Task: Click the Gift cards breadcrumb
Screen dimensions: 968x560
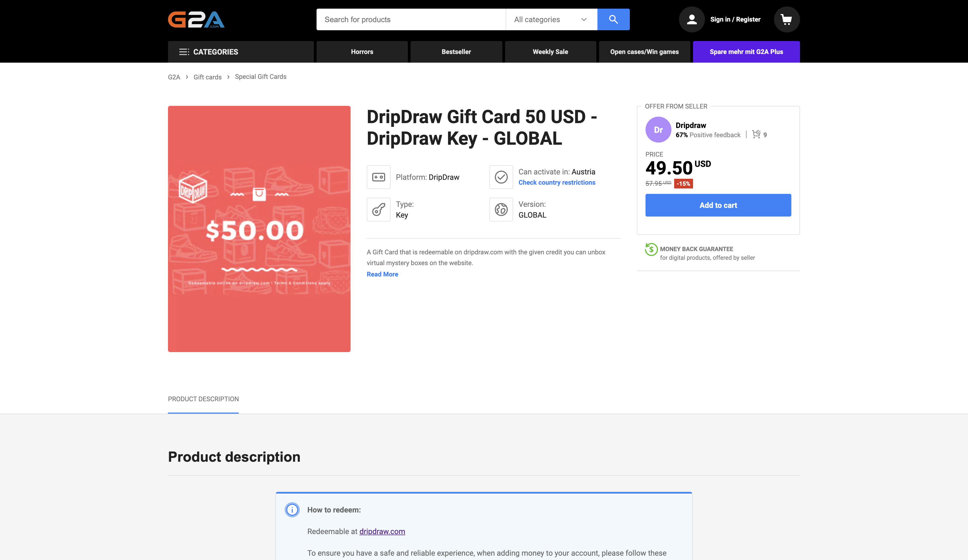Action: [207, 77]
